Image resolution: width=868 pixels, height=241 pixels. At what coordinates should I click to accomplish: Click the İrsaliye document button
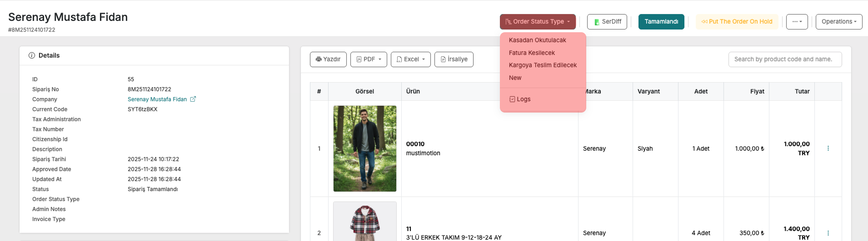[x=454, y=59]
